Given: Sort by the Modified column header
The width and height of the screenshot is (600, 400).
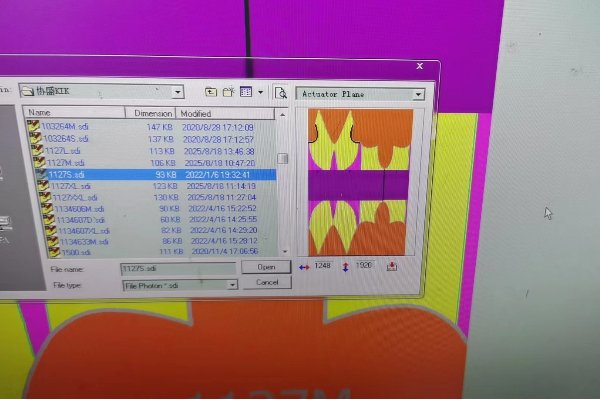Looking at the screenshot, I should click(x=225, y=114).
